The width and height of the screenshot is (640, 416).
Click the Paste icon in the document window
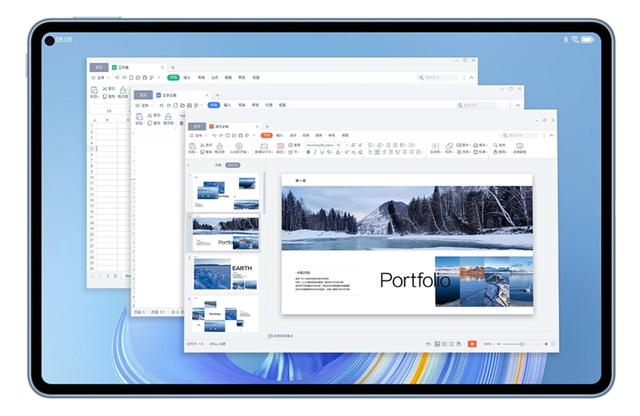coord(139,118)
